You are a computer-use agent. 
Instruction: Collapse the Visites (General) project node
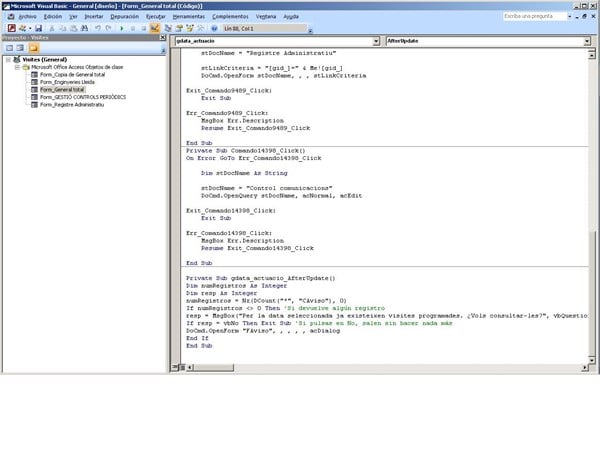tap(8, 59)
